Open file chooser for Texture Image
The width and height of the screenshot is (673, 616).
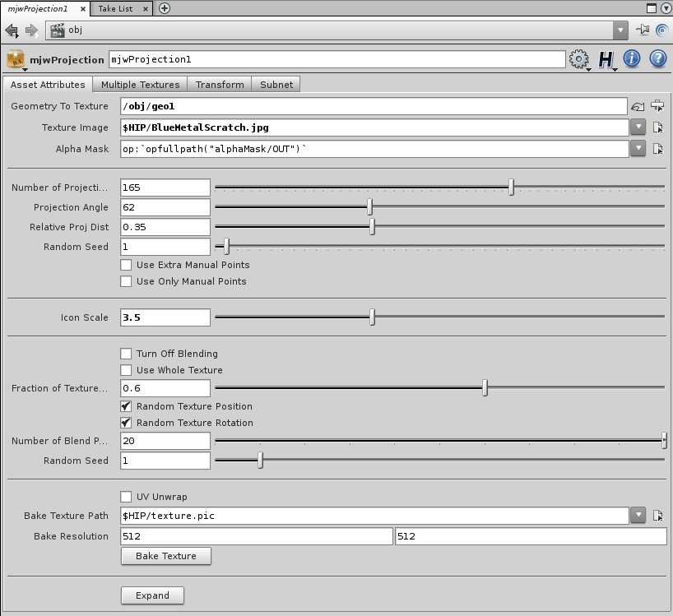(657, 127)
